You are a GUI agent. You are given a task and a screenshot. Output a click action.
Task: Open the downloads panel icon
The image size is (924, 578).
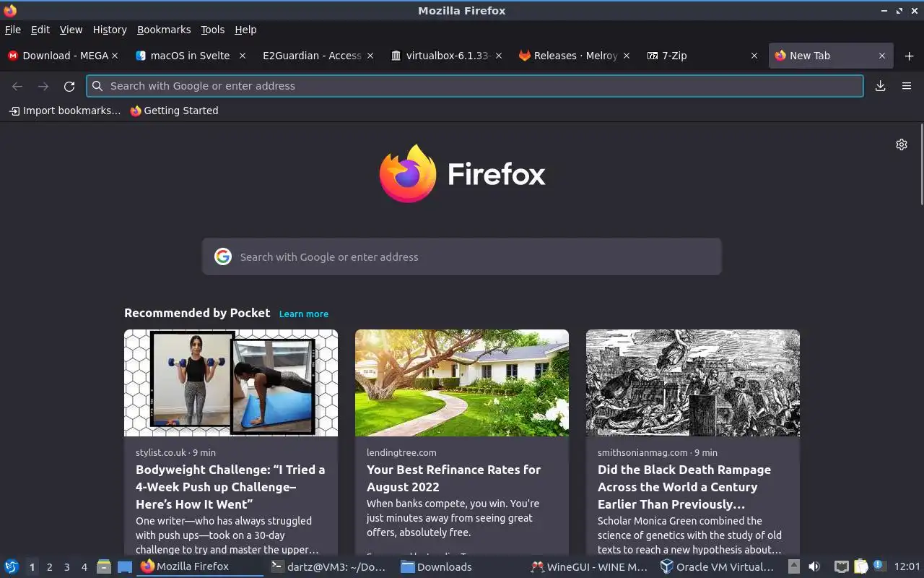click(x=881, y=86)
